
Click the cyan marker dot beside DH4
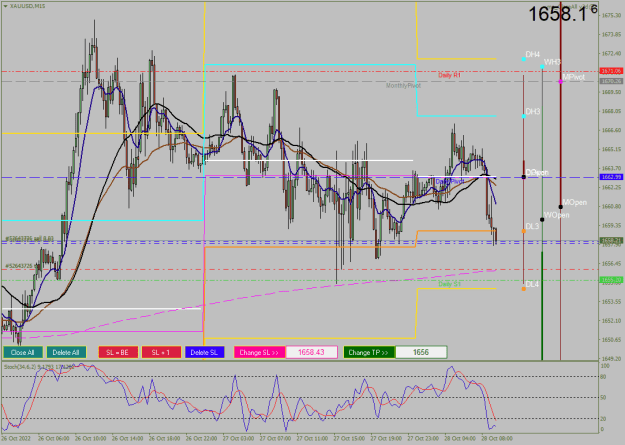524,59
